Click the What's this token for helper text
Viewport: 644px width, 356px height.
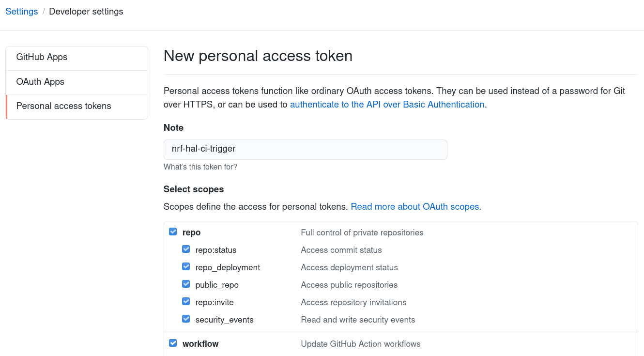[x=200, y=167]
